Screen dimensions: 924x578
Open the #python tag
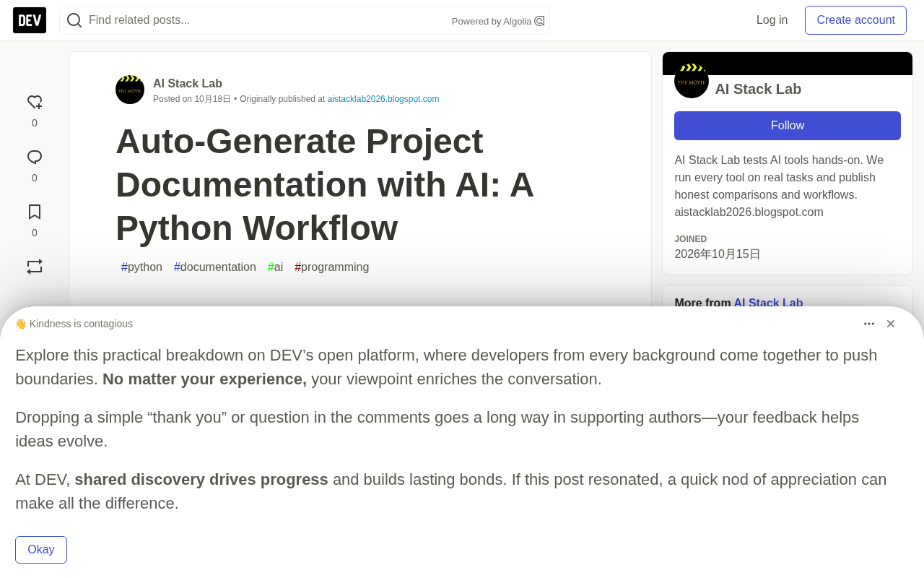[x=141, y=267]
